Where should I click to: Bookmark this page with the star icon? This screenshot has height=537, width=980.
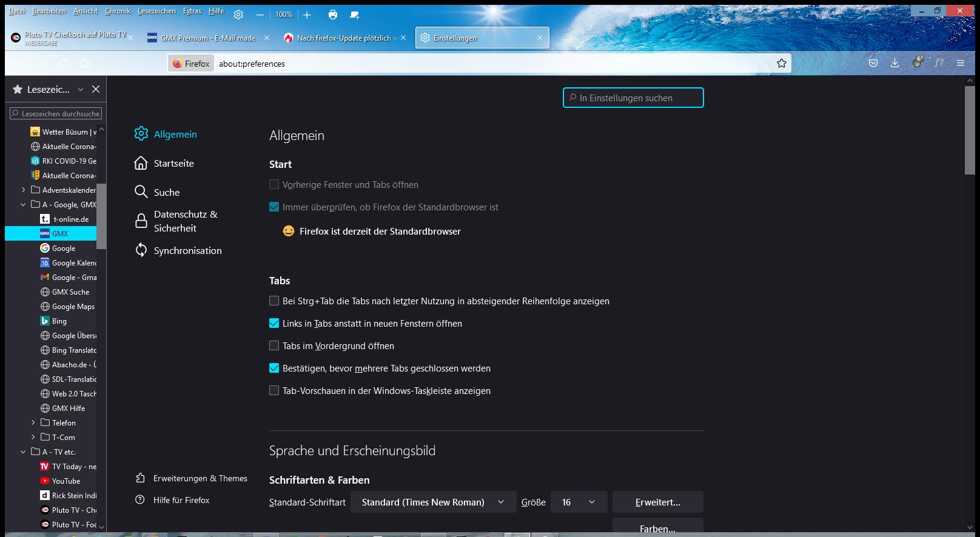782,64
